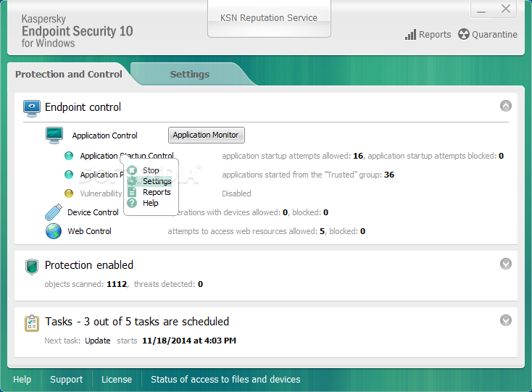The width and height of the screenshot is (532, 392).
Task: Click the gear icon beside Settings in the menu
Action: (x=132, y=181)
